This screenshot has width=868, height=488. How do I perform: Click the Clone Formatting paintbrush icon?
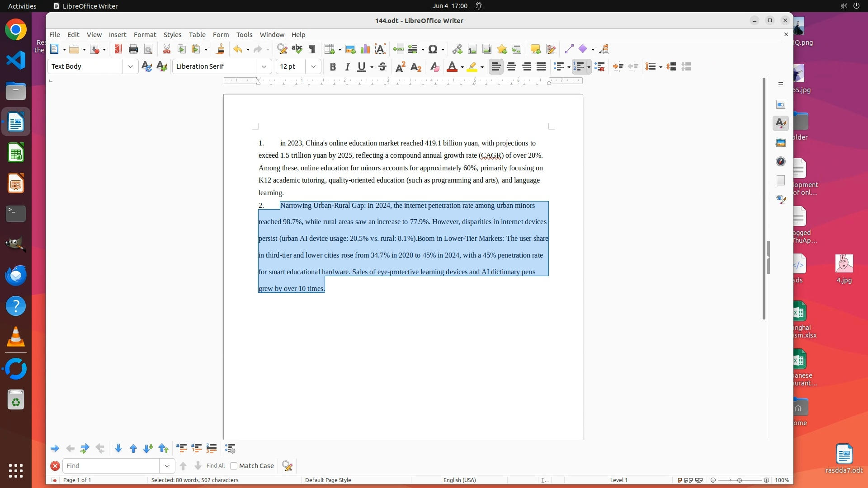point(221,49)
